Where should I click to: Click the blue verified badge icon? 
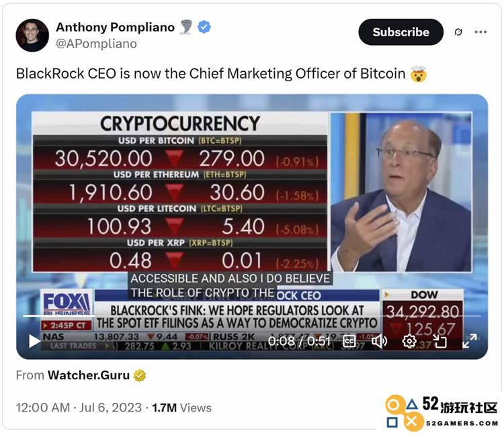204,27
